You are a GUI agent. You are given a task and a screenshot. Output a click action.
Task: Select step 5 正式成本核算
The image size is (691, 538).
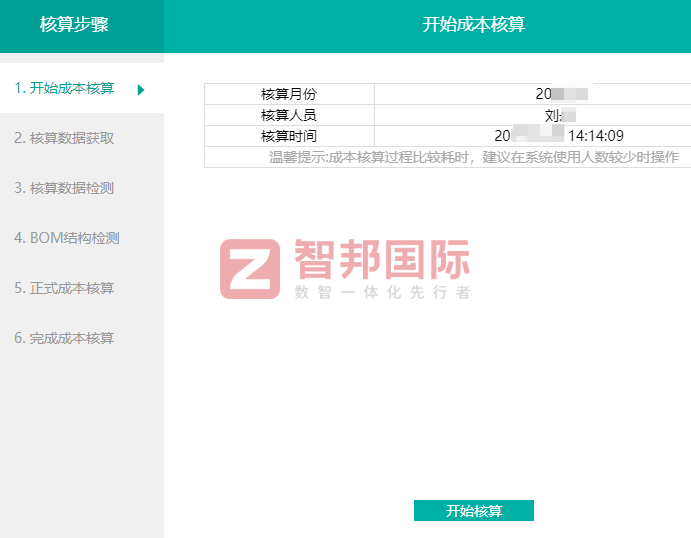coord(64,288)
